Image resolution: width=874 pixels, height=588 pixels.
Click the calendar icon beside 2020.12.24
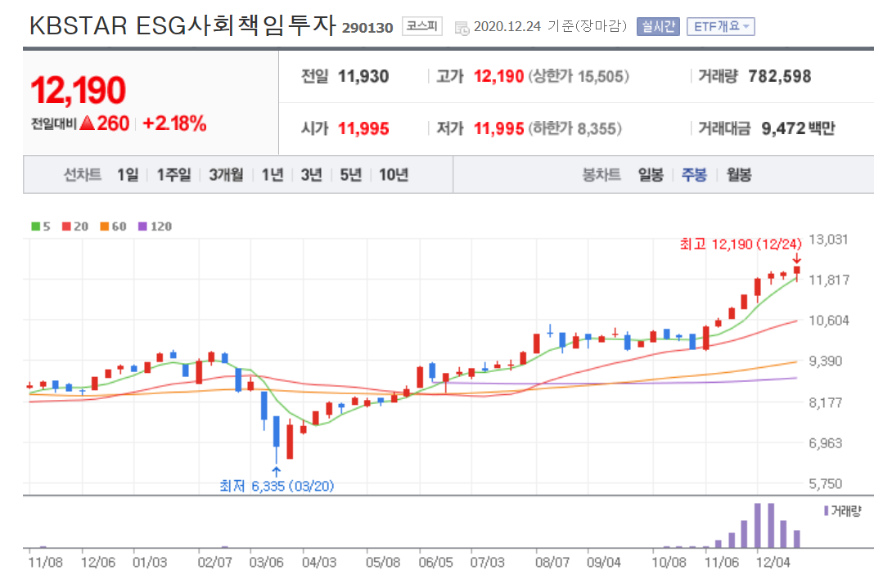coord(462,28)
